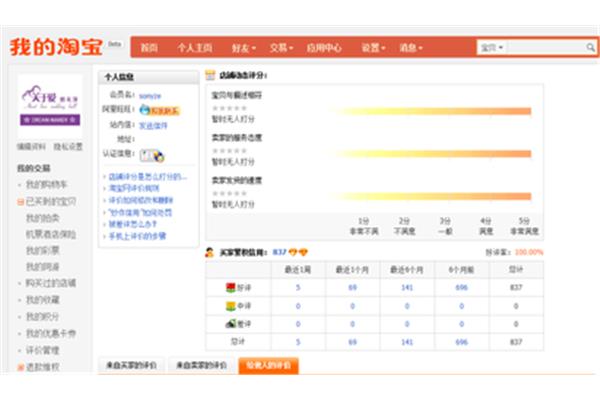The image size is (600, 400).
Task: Click the 卖家的服务态度 gradient score bar
Action: coord(430,154)
